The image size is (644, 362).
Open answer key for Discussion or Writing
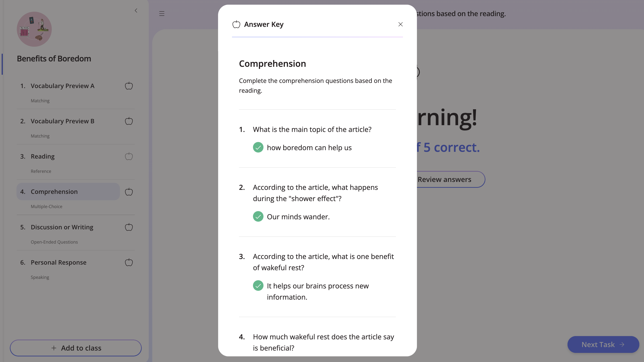[129, 227]
